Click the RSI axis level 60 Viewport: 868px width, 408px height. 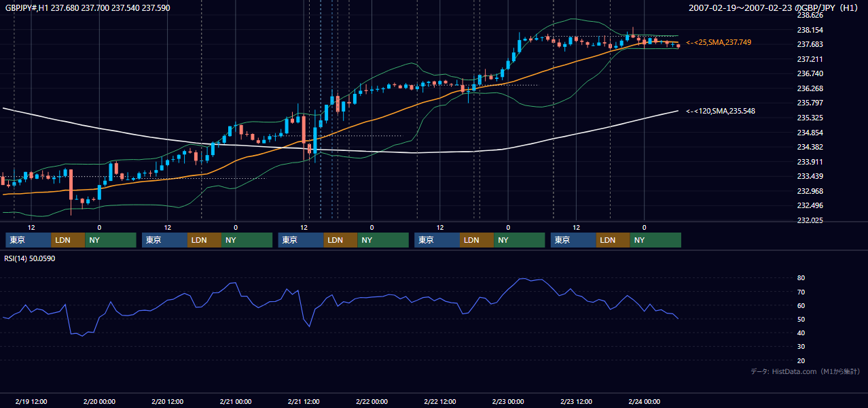(801, 305)
